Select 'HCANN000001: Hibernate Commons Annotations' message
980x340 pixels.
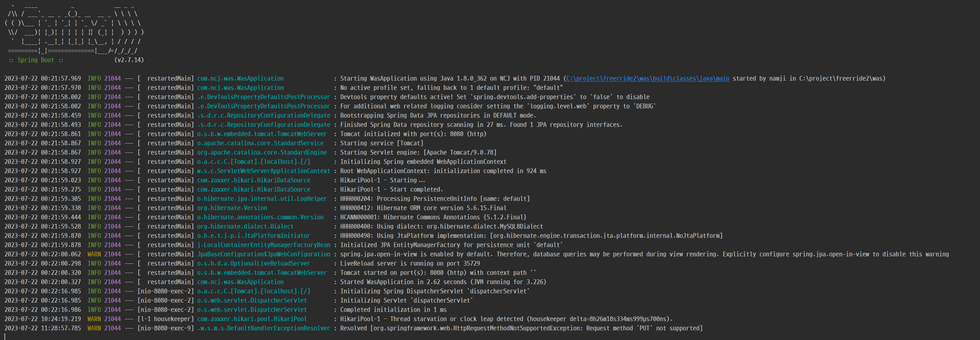433,218
